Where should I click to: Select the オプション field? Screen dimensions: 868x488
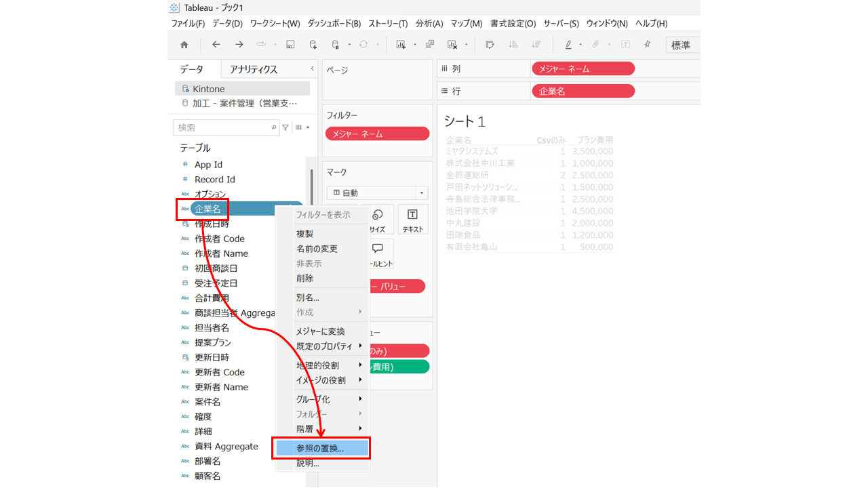[210, 195]
